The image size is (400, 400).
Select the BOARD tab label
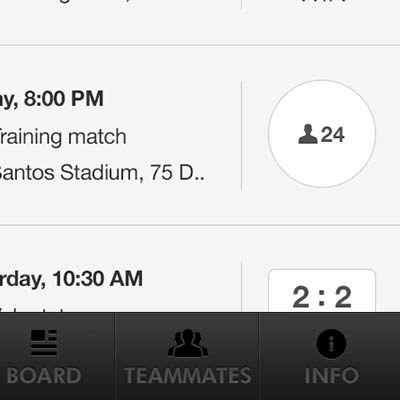click(x=44, y=376)
